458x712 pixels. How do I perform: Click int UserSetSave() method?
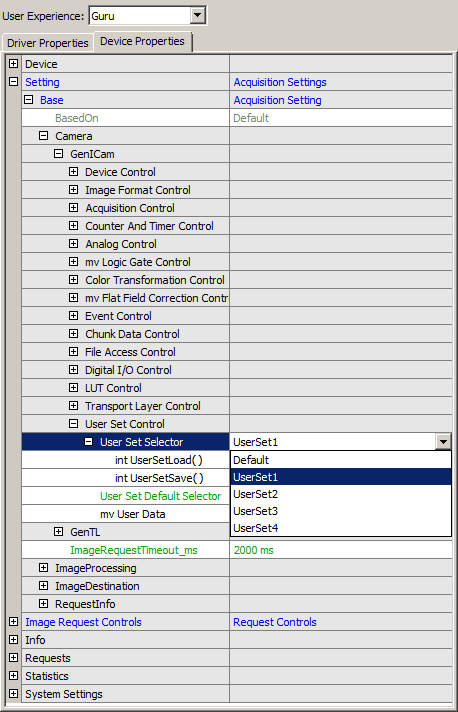pos(159,478)
